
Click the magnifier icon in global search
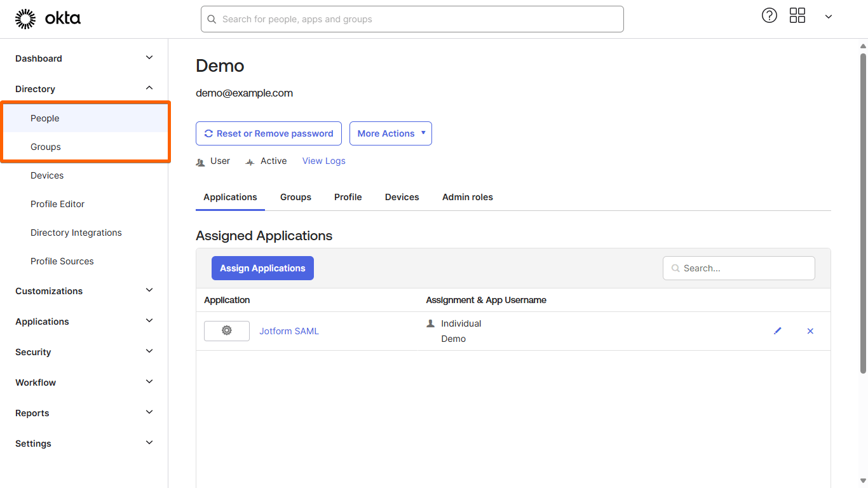pos(212,19)
